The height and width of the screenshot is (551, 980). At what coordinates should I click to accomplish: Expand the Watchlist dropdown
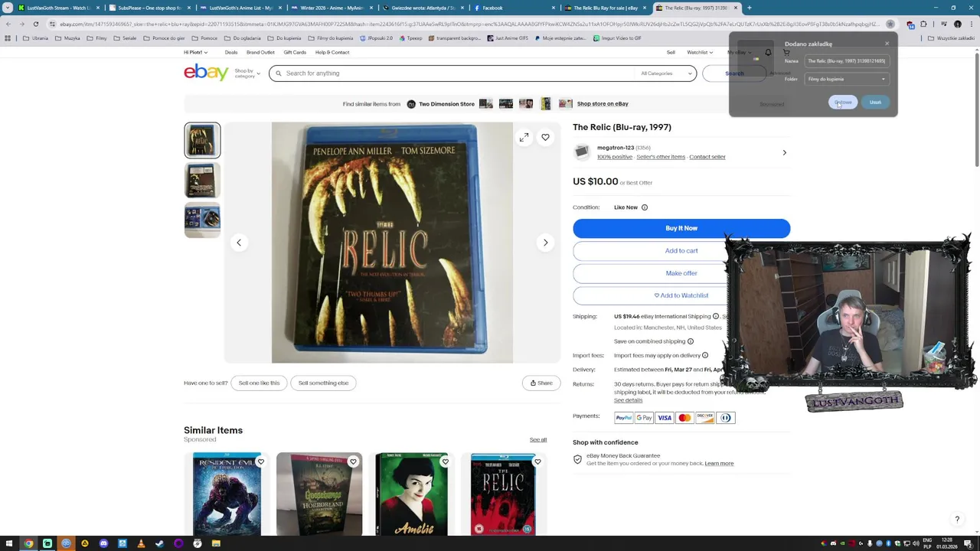tap(700, 53)
